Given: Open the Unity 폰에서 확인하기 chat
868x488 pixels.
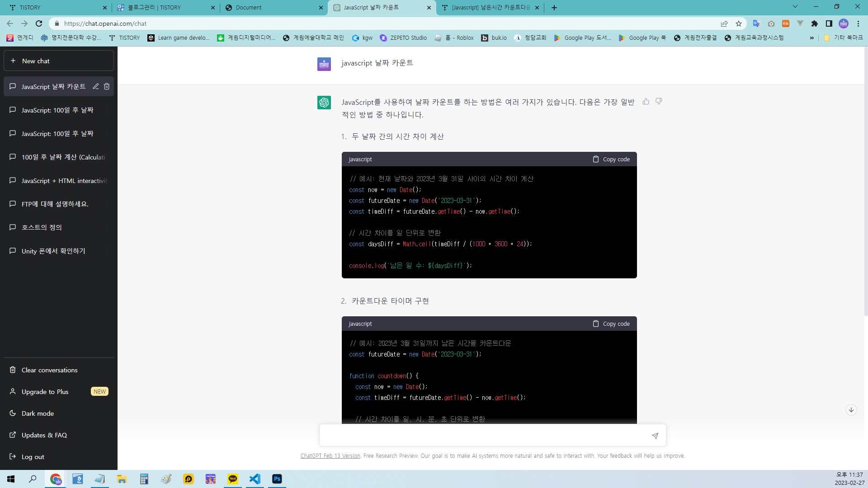Looking at the screenshot, I should [x=59, y=251].
